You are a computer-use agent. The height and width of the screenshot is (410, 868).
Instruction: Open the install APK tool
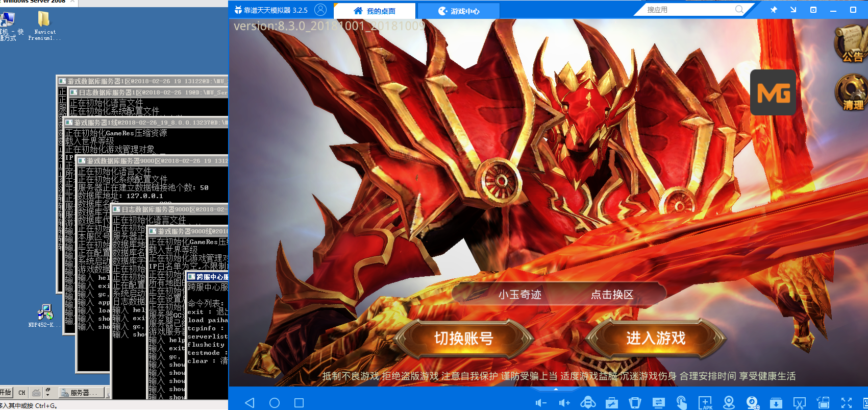coord(705,403)
